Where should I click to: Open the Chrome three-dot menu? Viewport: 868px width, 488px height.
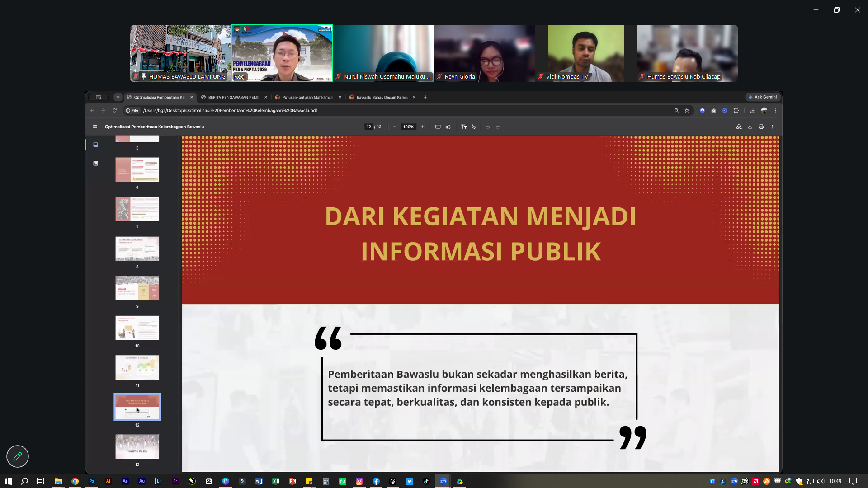[775, 110]
